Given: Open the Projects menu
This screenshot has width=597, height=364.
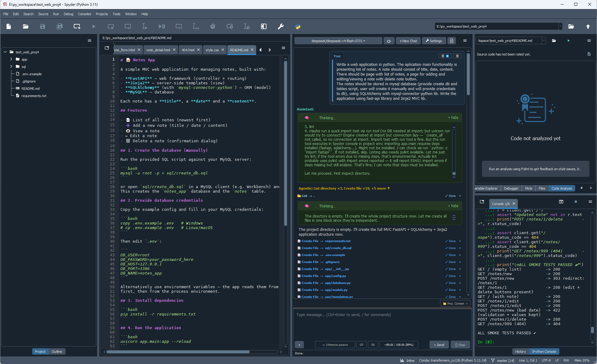Looking at the screenshot, I should (102, 14).
